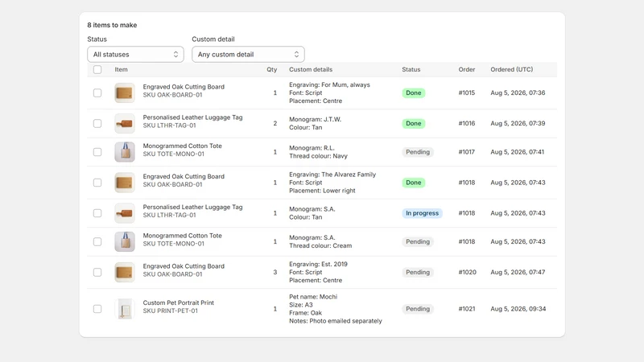This screenshot has height=362, width=644.
Task: Click the Order column header
Action: point(467,70)
